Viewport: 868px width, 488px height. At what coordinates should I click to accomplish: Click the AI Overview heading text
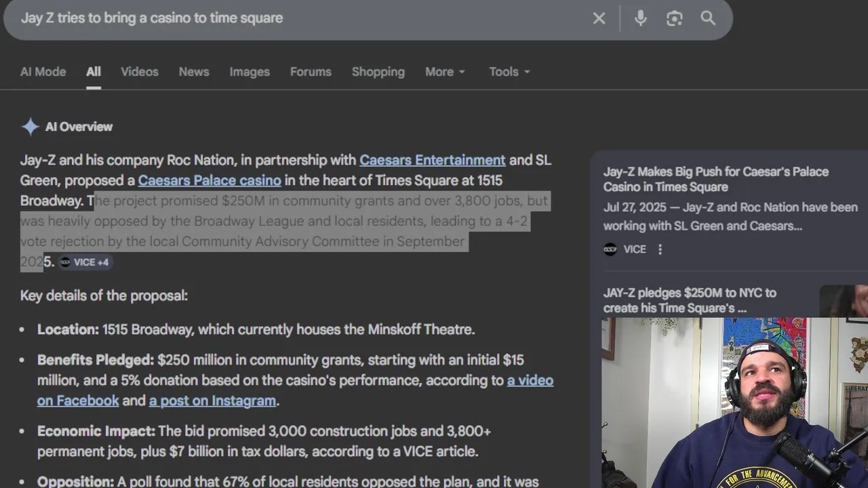pos(79,127)
